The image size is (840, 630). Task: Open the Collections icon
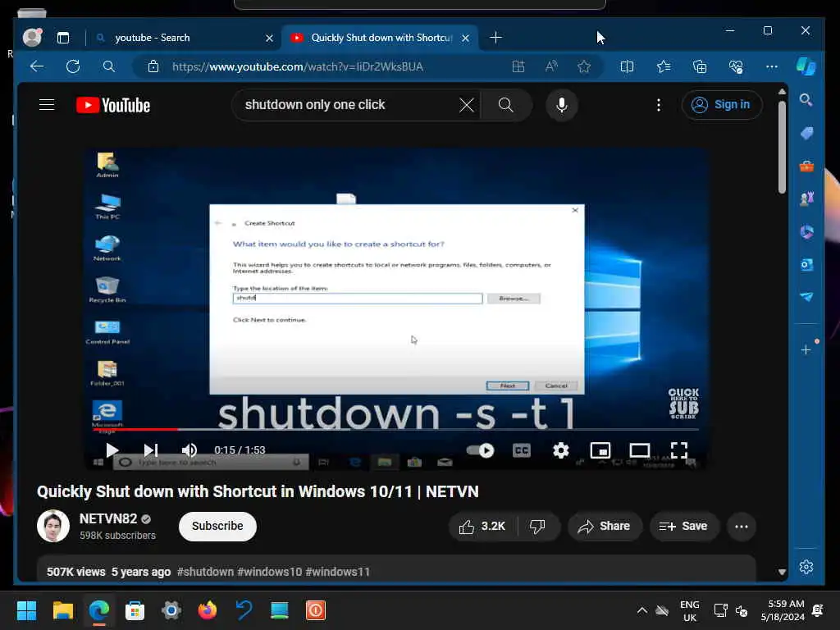pyautogui.click(x=700, y=66)
